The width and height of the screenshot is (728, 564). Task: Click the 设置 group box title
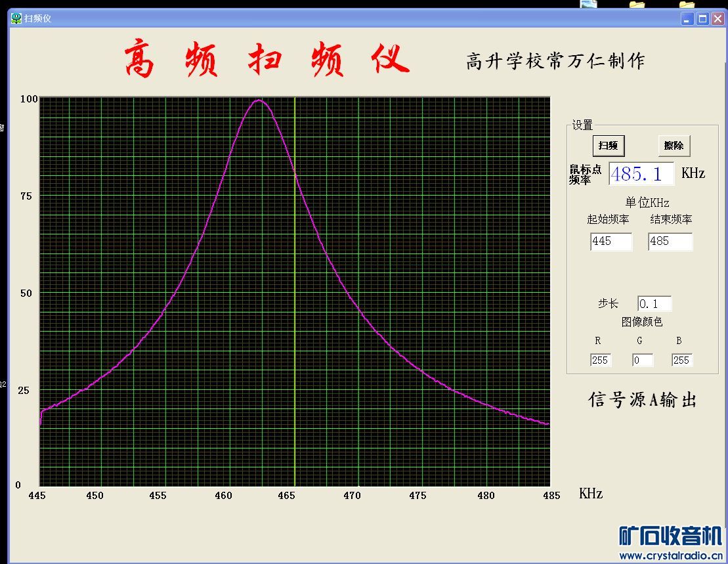click(582, 125)
